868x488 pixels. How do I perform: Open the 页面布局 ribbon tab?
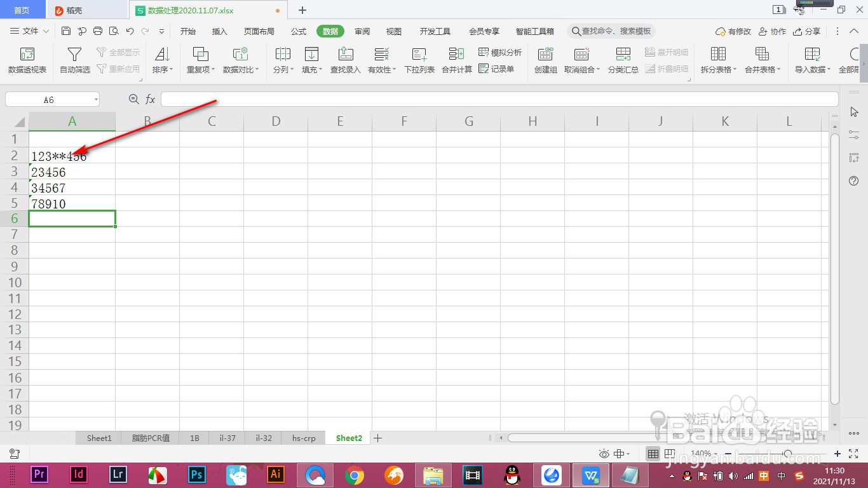click(259, 31)
